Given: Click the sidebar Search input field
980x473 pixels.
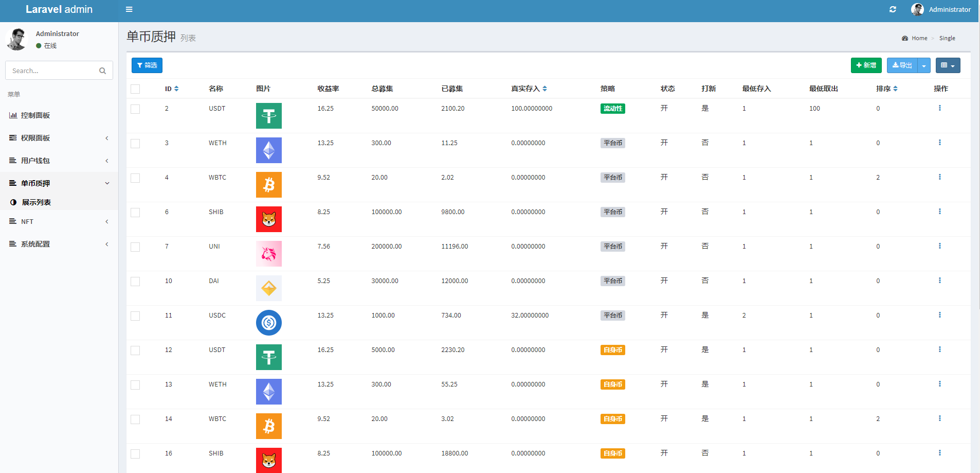Looking at the screenshot, I should coord(51,71).
